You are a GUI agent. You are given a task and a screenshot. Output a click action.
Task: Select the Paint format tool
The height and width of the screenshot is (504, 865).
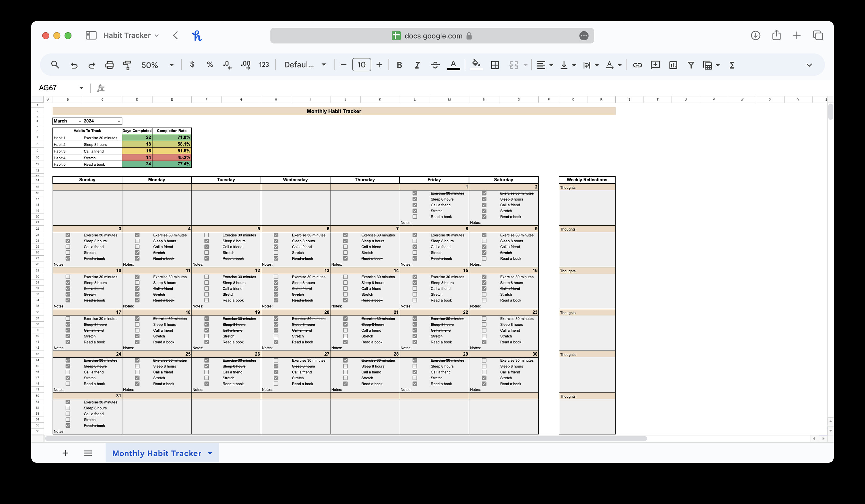(x=127, y=65)
